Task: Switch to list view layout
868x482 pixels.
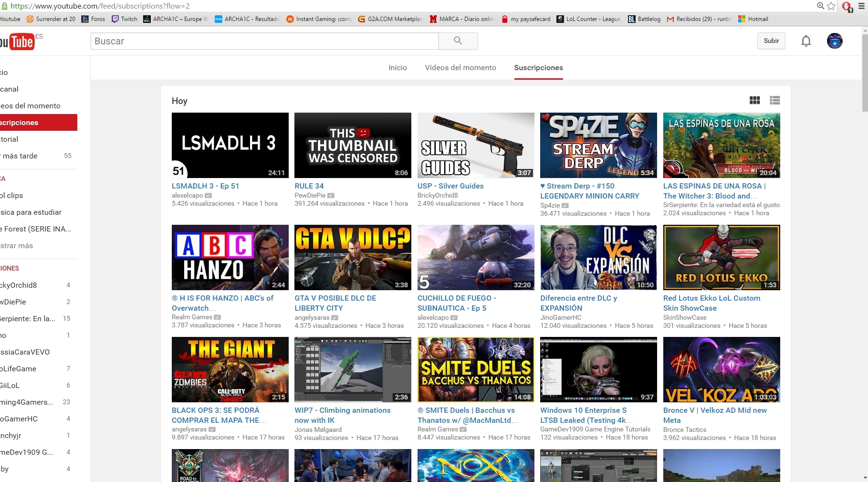Action: (x=774, y=100)
